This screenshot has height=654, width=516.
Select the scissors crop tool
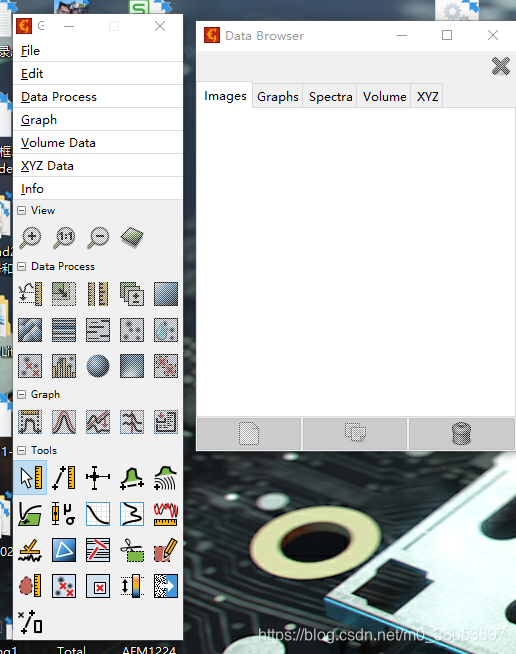pos(132,550)
